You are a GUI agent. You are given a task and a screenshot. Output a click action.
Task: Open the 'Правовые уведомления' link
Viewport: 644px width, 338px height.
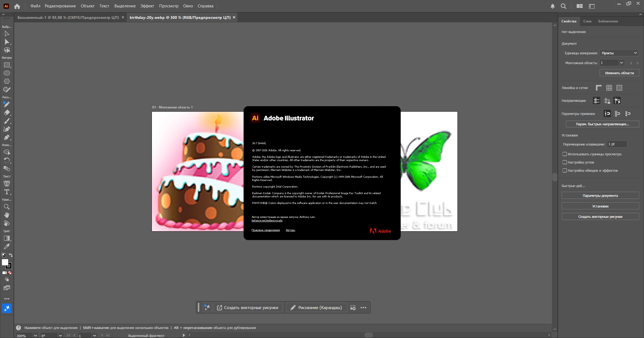pyautogui.click(x=266, y=230)
